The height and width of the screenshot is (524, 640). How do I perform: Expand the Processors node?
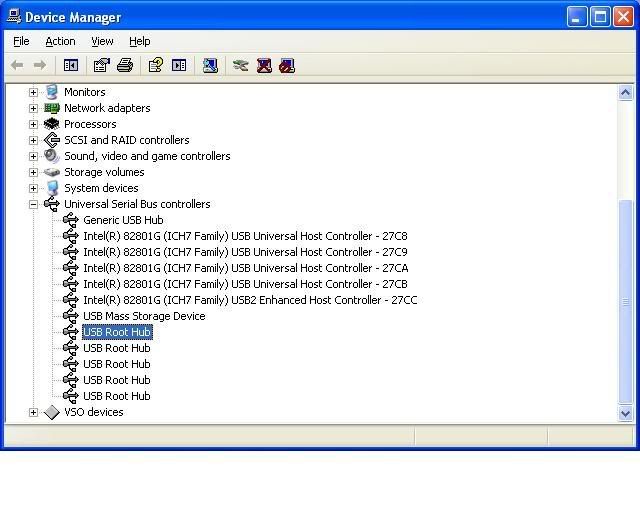point(33,124)
